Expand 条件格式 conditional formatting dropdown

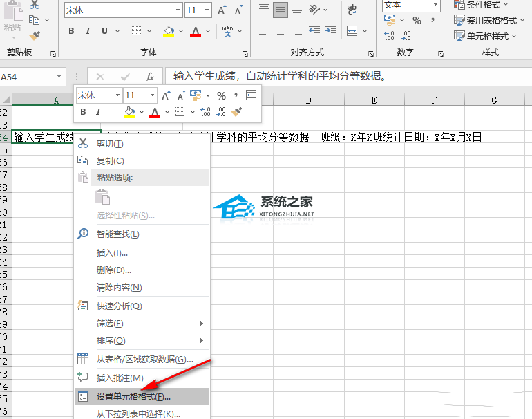[506, 5]
